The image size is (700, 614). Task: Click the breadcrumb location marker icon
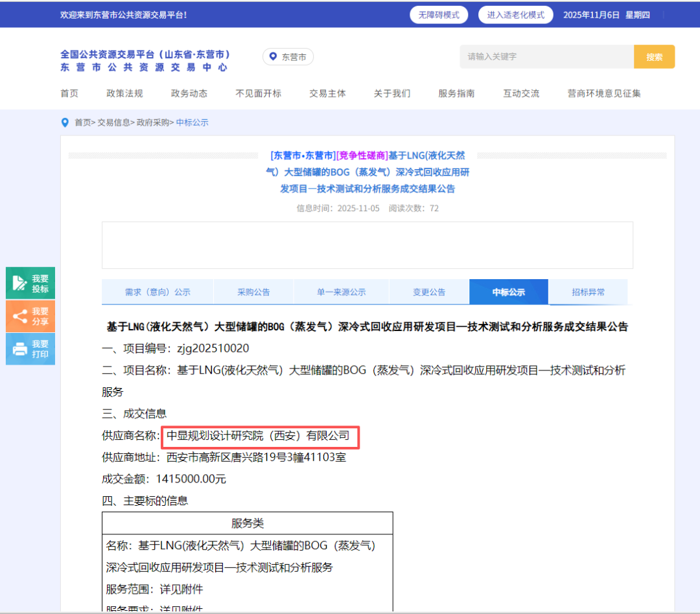click(x=65, y=122)
